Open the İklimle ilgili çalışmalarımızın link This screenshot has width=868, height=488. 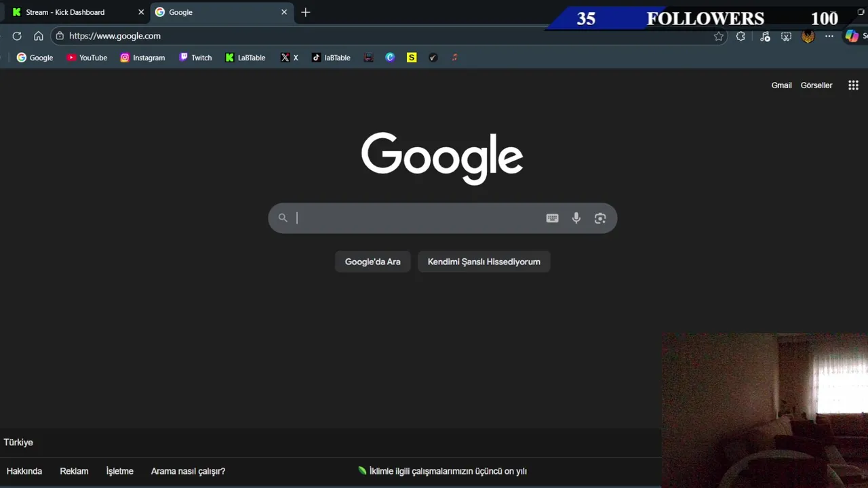click(x=443, y=471)
